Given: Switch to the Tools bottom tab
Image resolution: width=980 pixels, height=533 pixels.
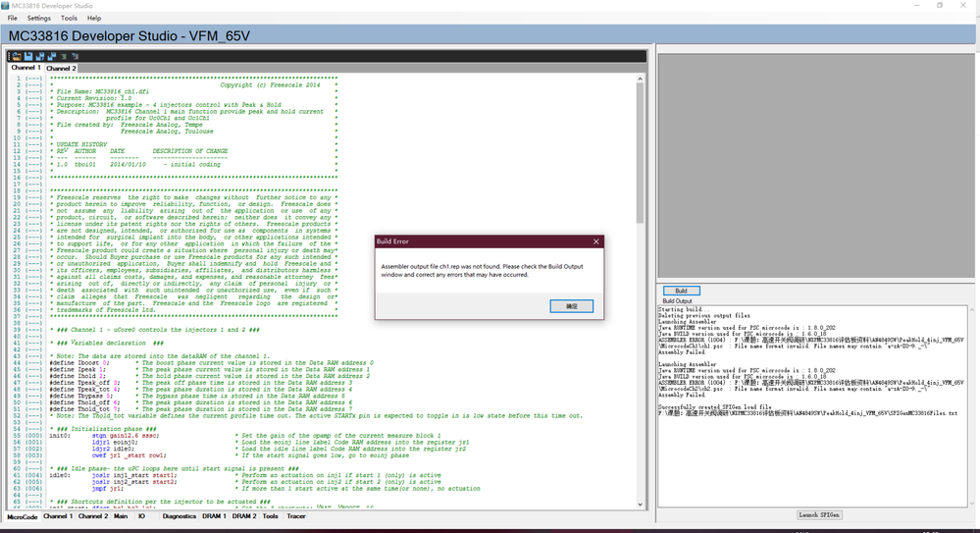Looking at the screenshot, I should pyautogui.click(x=270, y=516).
